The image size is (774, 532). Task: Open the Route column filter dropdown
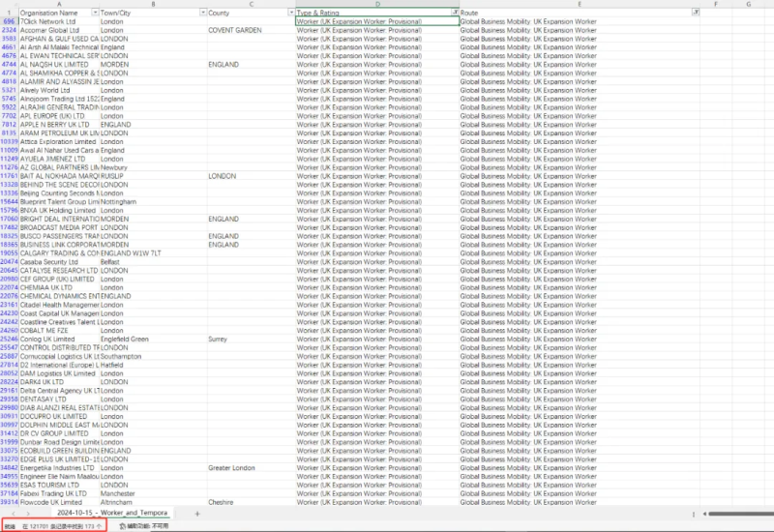pos(696,12)
